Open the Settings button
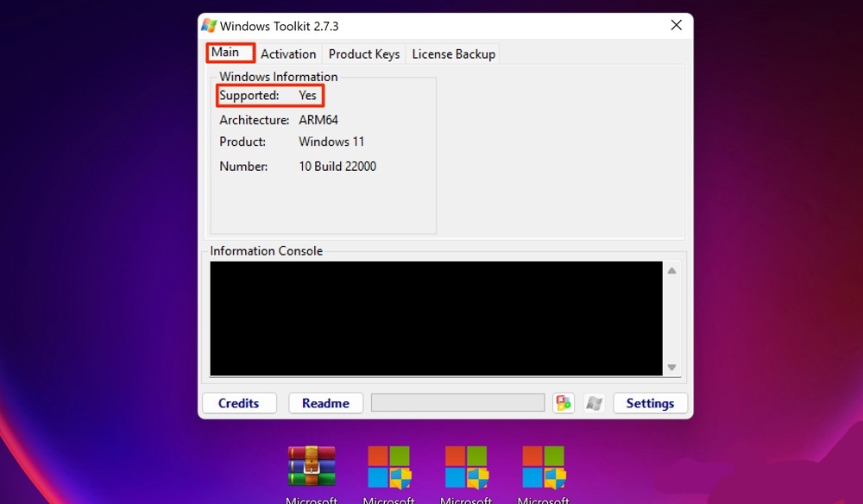Viewport: 863px width, 504px height. tap(650, 403)
